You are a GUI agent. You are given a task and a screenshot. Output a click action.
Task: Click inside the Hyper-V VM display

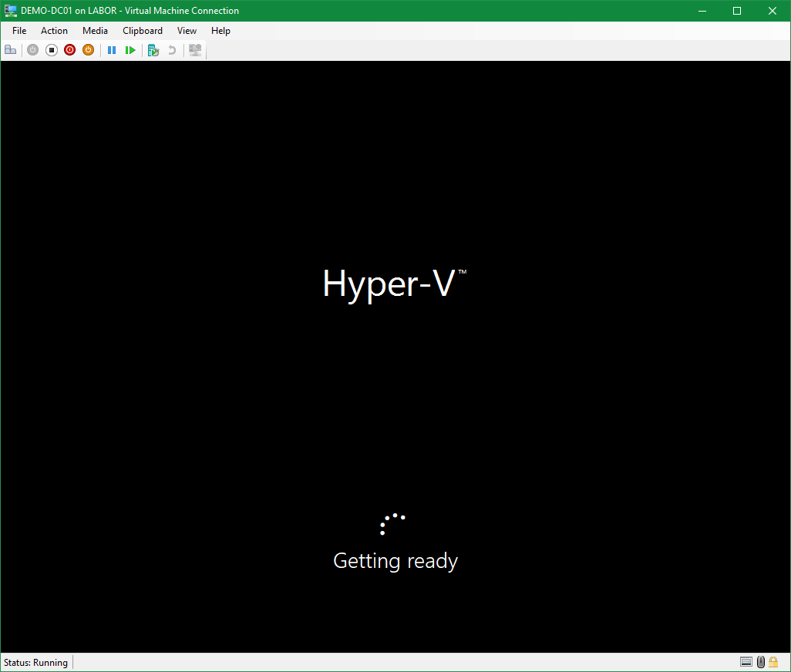coord(395,385)
